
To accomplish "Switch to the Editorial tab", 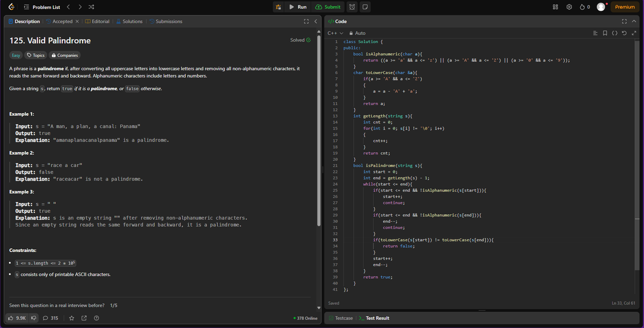I will [x=99, y=21].
